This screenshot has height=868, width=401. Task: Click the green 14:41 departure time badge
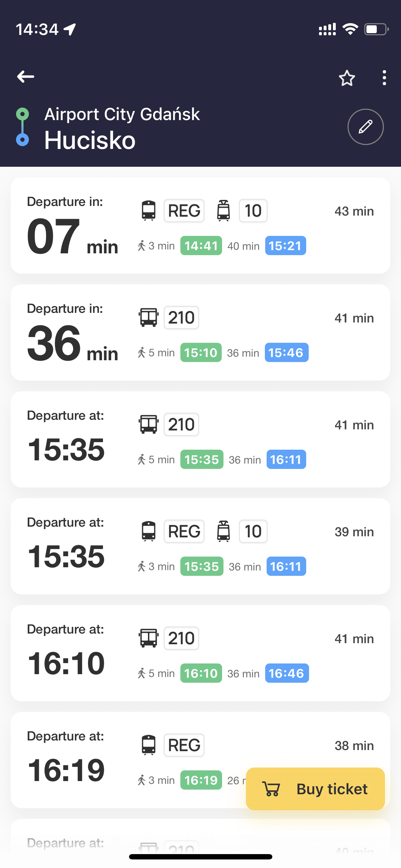tap(201, 246)
